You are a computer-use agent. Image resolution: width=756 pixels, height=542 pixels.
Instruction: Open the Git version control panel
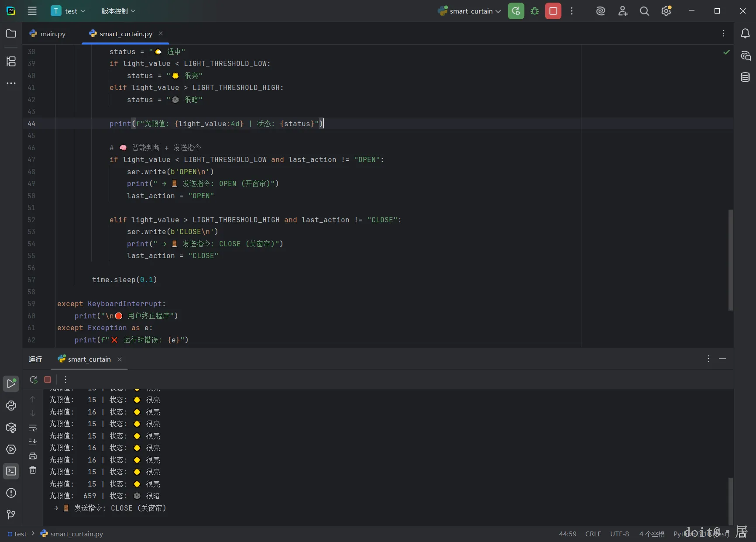pyautogui.click(x=11, y=514)
